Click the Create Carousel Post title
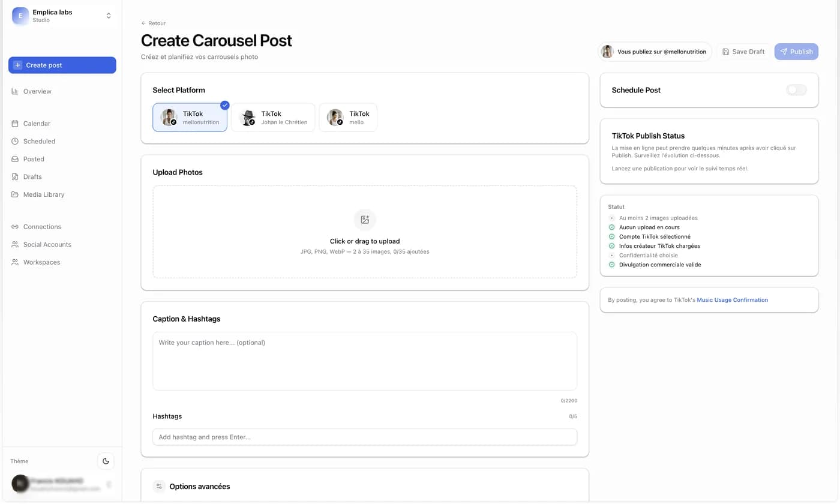 coord(217,41)
